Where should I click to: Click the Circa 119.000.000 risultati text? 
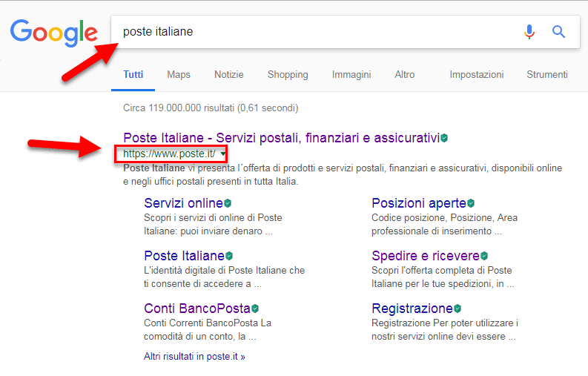tap(211, 108)
